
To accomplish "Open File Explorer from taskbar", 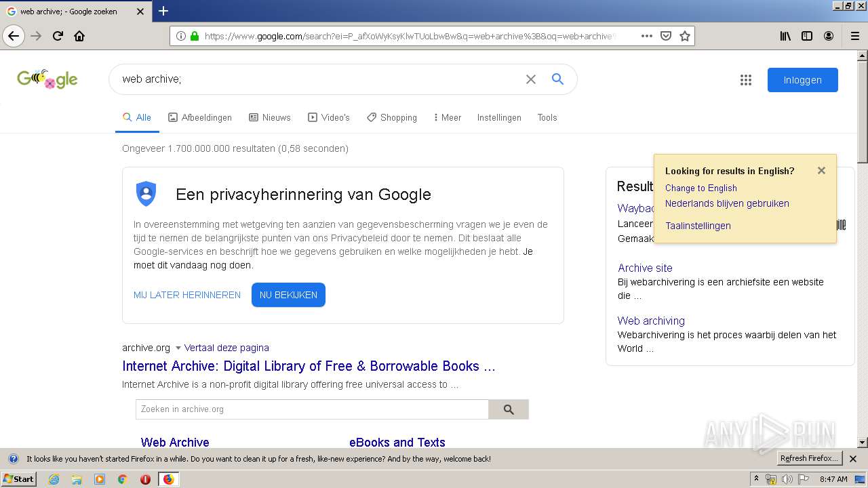I will tap(77, 479).
